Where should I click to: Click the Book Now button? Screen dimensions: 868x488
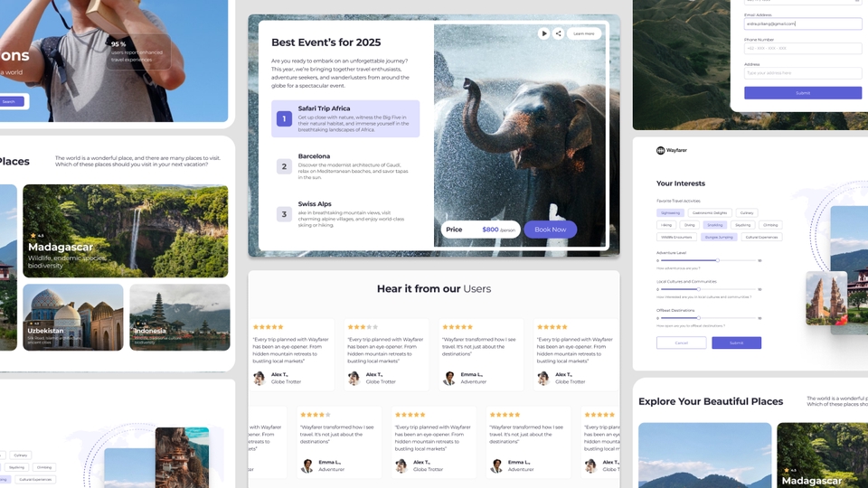551,229
